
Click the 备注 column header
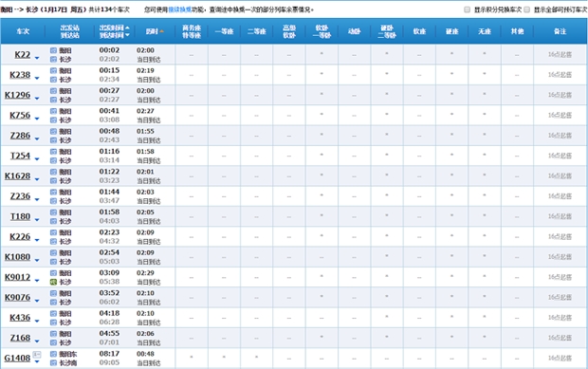point(560,31)
